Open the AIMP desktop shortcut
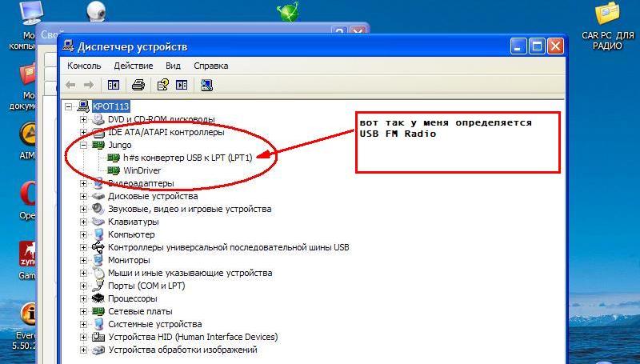 point(27,141)
